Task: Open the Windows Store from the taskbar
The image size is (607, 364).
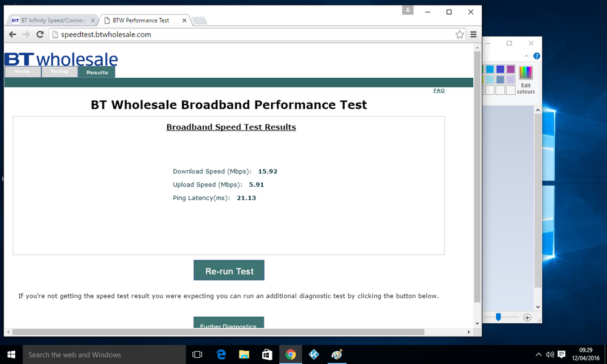Action: tap(267, 354)
